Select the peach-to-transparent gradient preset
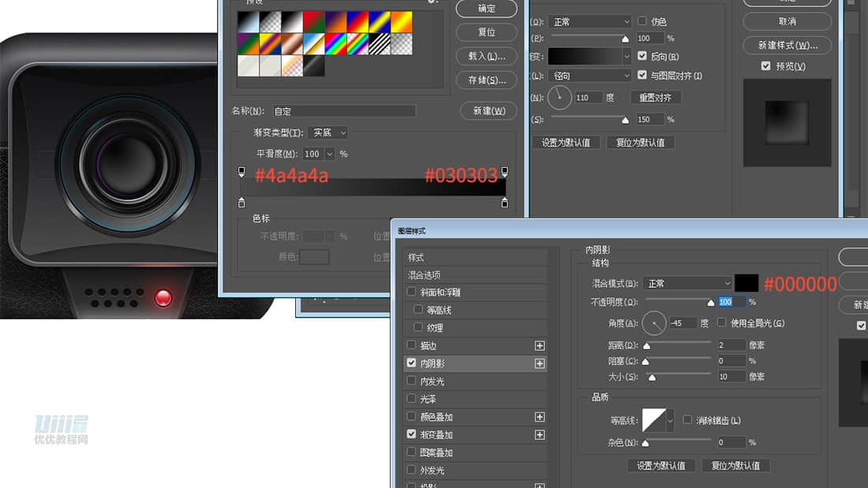 (292, 66)
